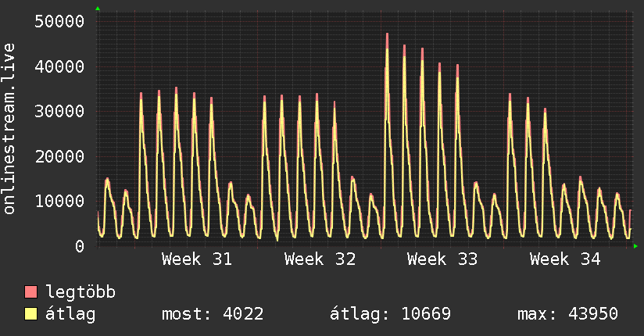The height and width of the screenshot is (336, 644).
Task: Click the 40000 y-axis value
Action: [x=59, y=66]
